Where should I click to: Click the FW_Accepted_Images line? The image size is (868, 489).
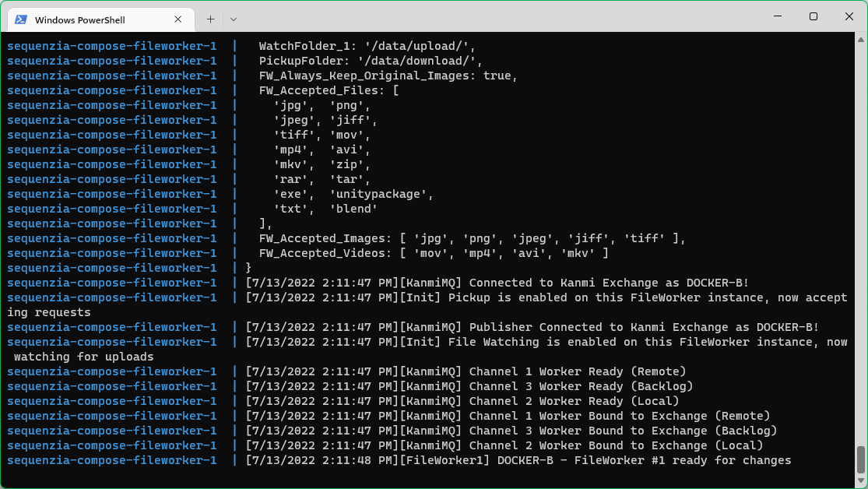point(473,239)
